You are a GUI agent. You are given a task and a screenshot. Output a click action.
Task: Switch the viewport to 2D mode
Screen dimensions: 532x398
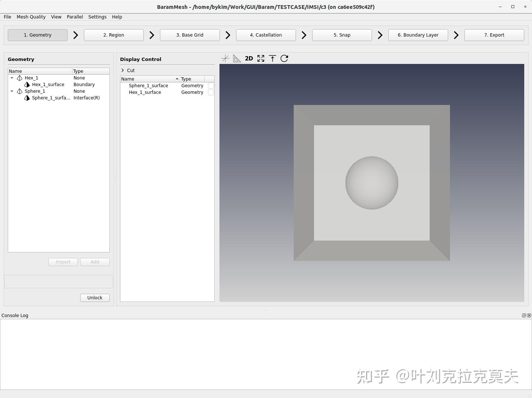click(249, 58)
